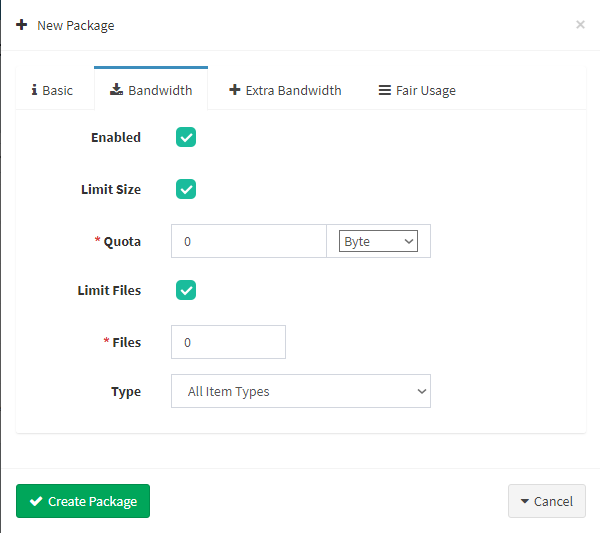
Task: Switch to the Extra Bandwidth tab
Action: (x=285, y=90)
